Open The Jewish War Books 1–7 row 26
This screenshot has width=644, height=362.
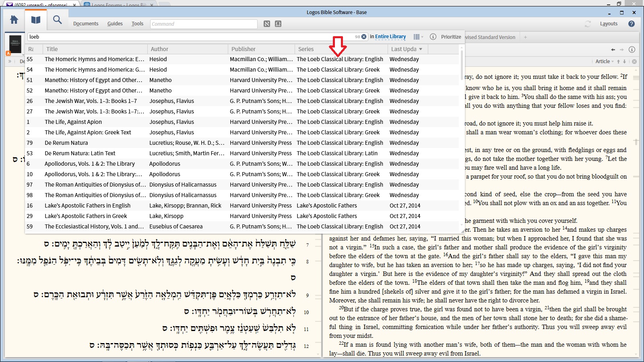click(242, 101)
